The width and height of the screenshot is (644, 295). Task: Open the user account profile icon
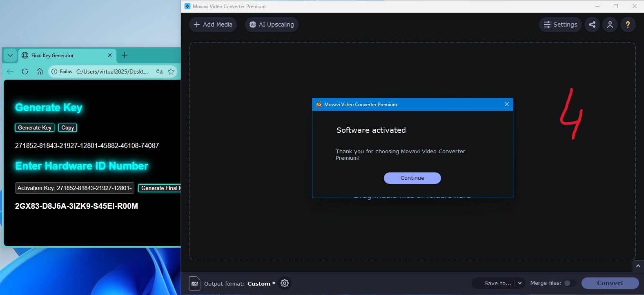610,25
